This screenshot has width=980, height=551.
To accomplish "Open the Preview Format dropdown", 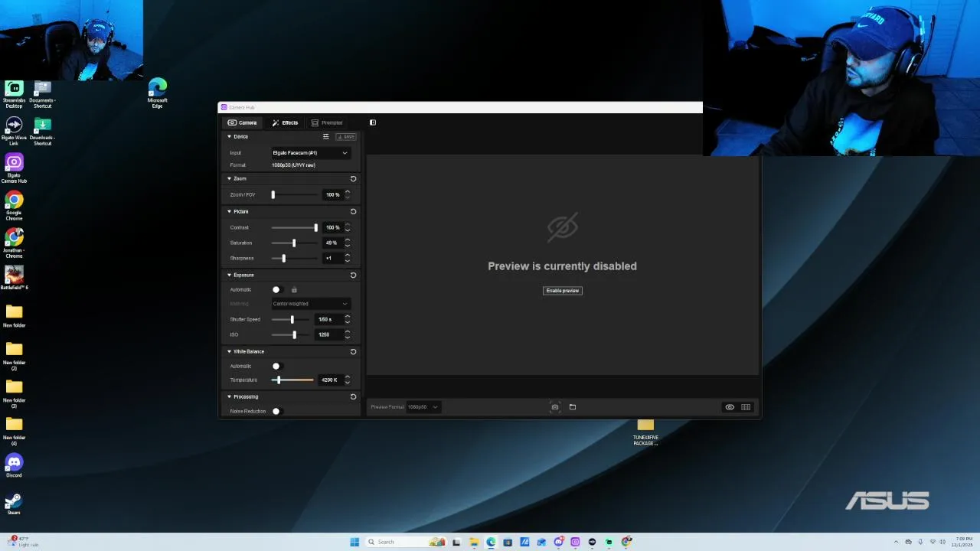I will tap(423, 407).
